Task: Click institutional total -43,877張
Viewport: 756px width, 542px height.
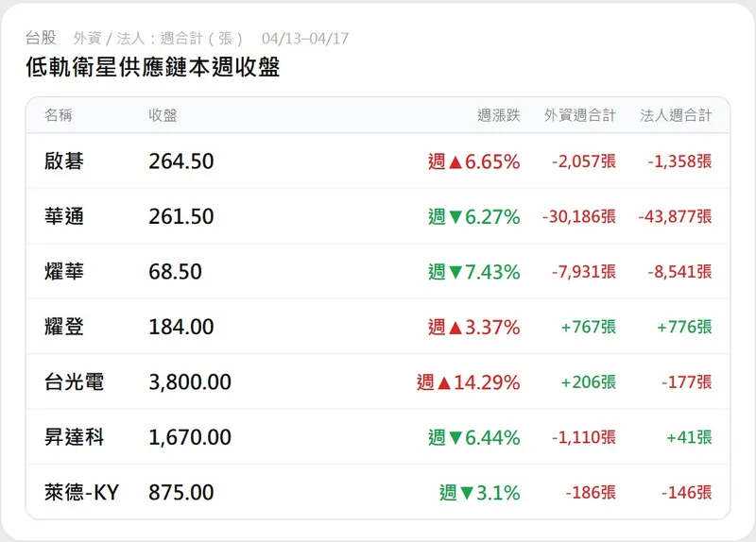Action: (x=675, y=217)
